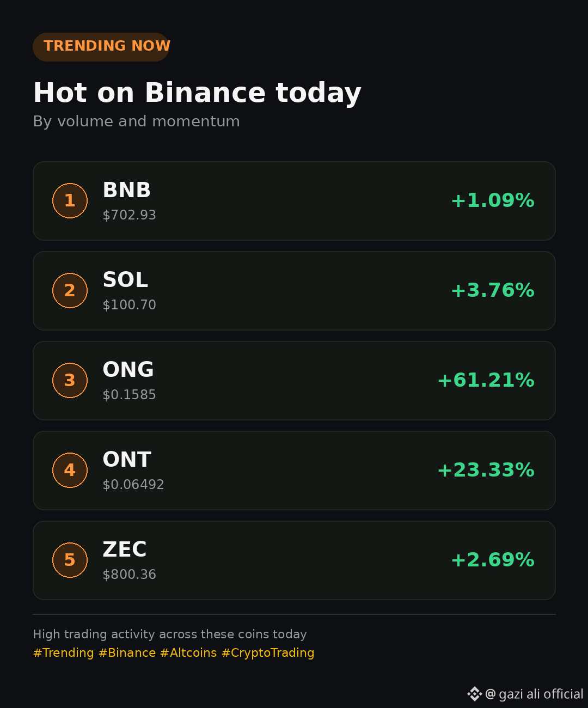Open the #CryptoTrading hashtag
This screenshot has width=588, height=708.
tap(268, 653)
